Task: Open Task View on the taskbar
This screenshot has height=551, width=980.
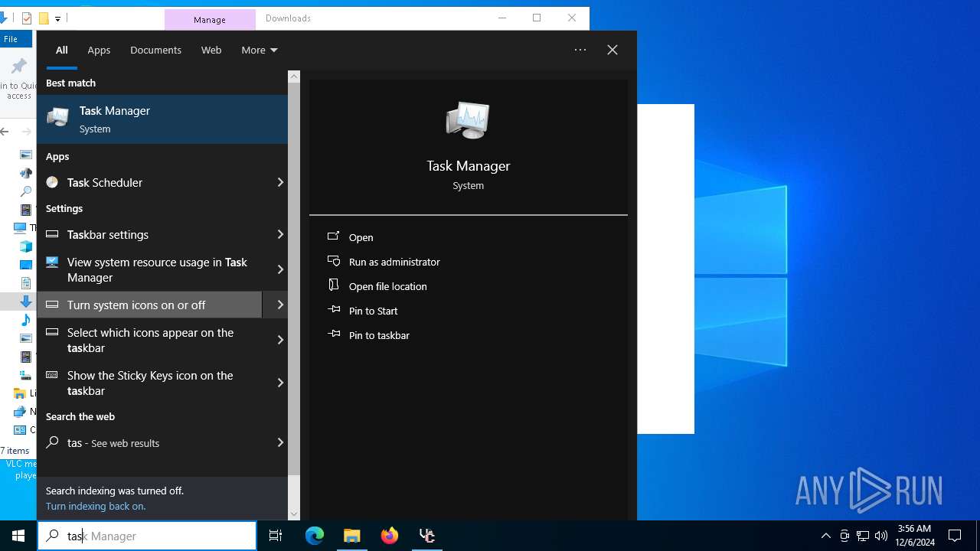Action: 276,536
